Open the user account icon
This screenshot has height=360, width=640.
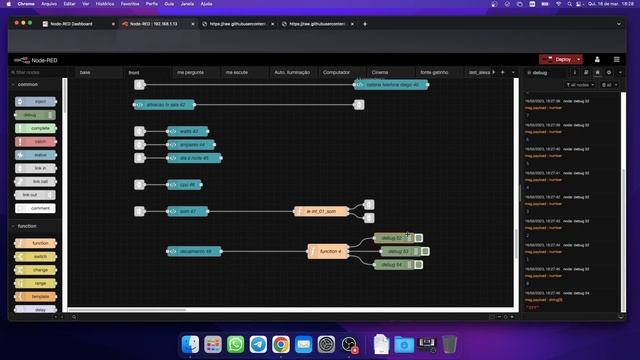(x=597, y=60)
